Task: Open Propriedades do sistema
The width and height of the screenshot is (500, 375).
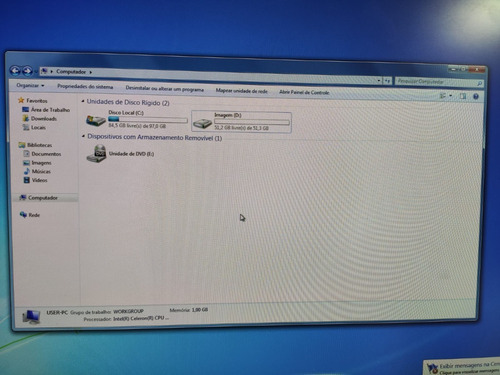Action: click(85, 87)
